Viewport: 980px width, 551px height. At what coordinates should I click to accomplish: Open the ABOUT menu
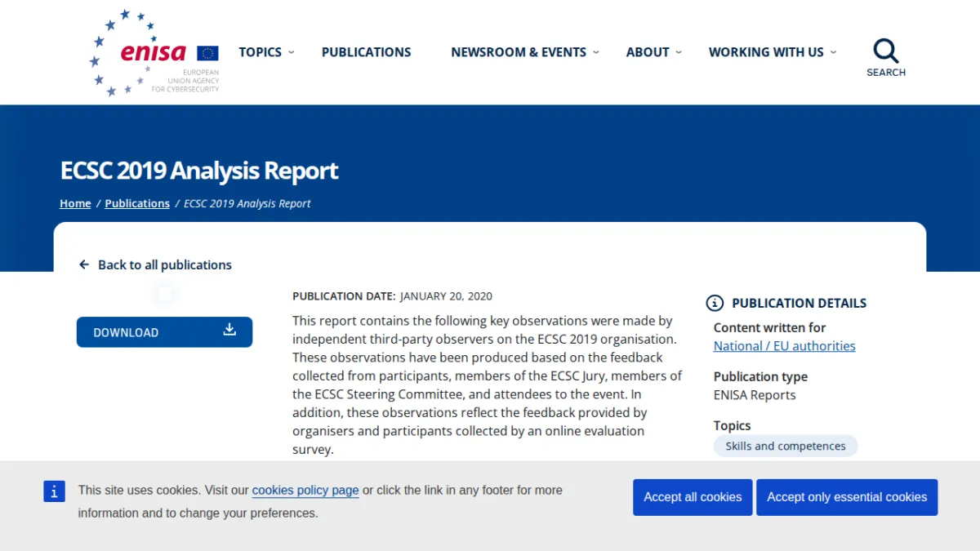648,52
